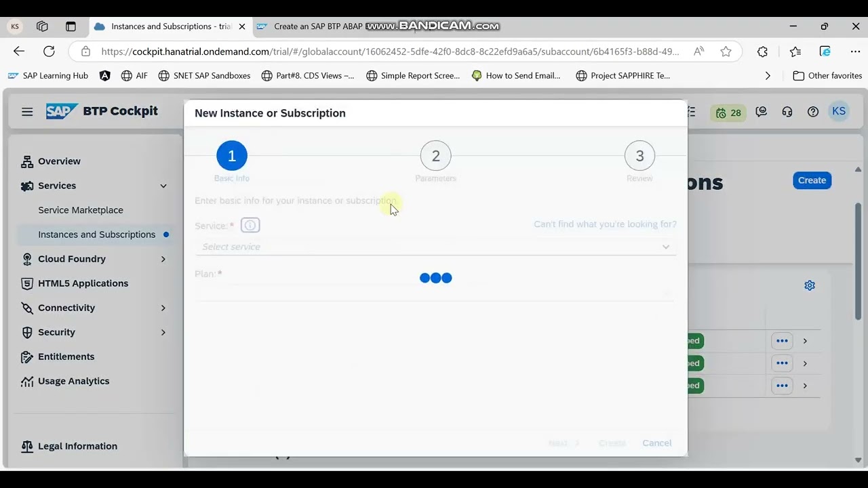
Task: Open the support headset icon
Action: point(787,112)
